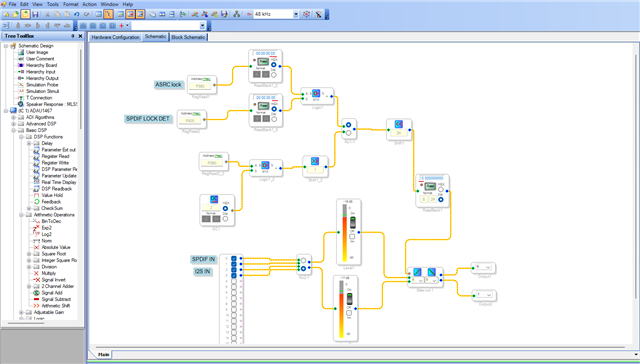
Task: Select Value Hold block in toolbox
Action: tap(52, 195)
